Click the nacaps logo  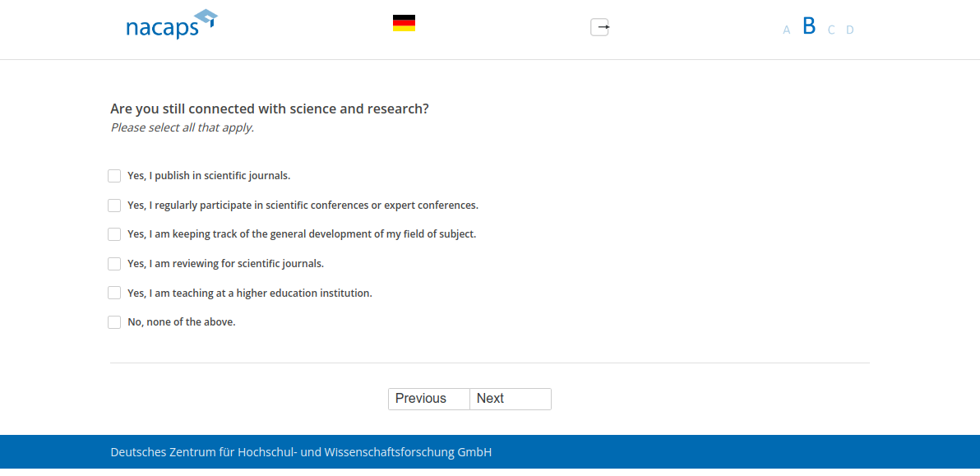(171, 25)
